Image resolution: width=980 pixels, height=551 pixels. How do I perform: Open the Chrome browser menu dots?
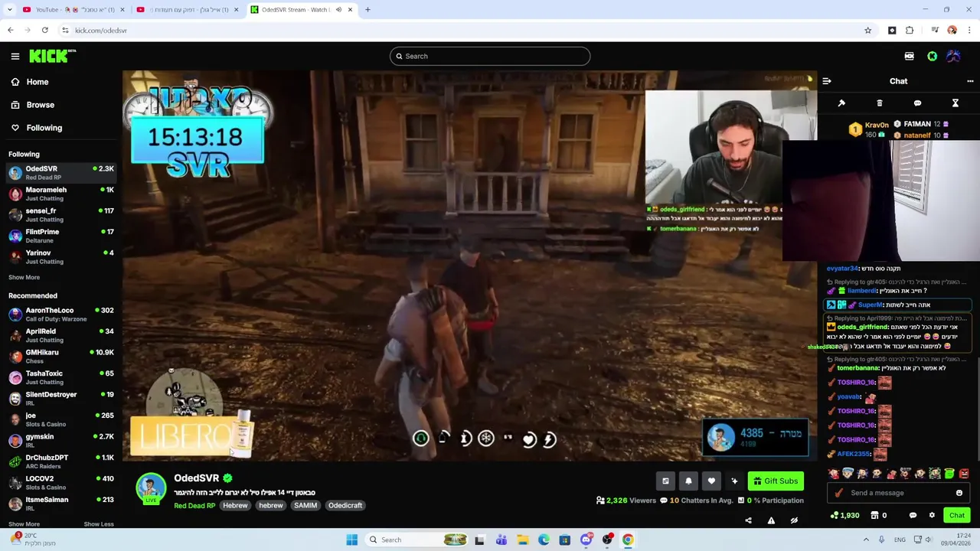pos(969,30)
